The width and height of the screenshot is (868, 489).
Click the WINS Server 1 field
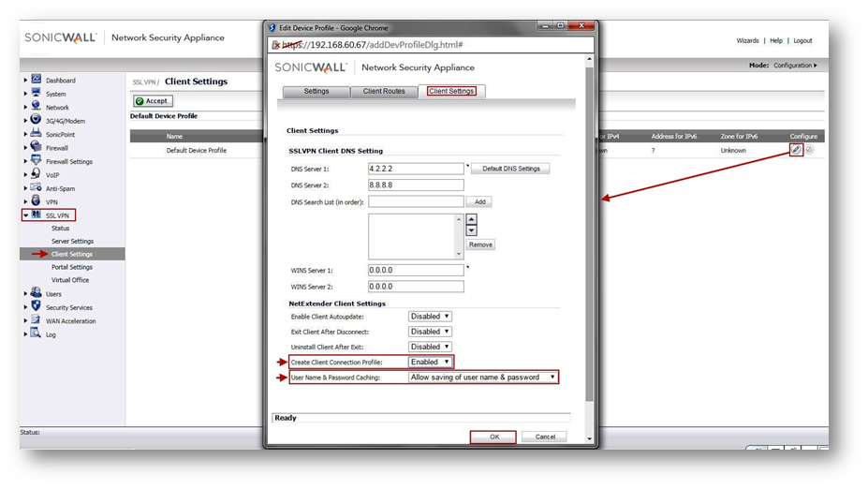tap(416, 270)
